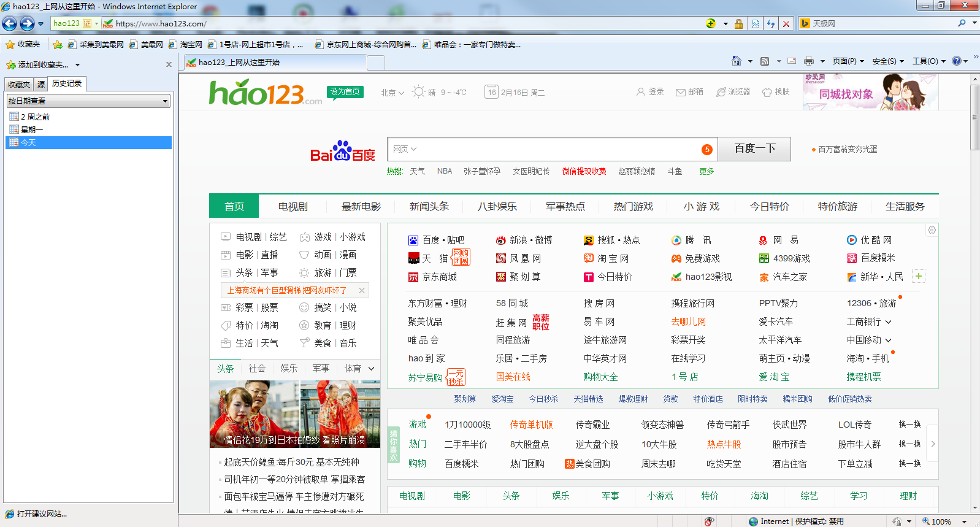Click the magnifier search icon
This screenshot has width=980, height=527.
(962, 23)
